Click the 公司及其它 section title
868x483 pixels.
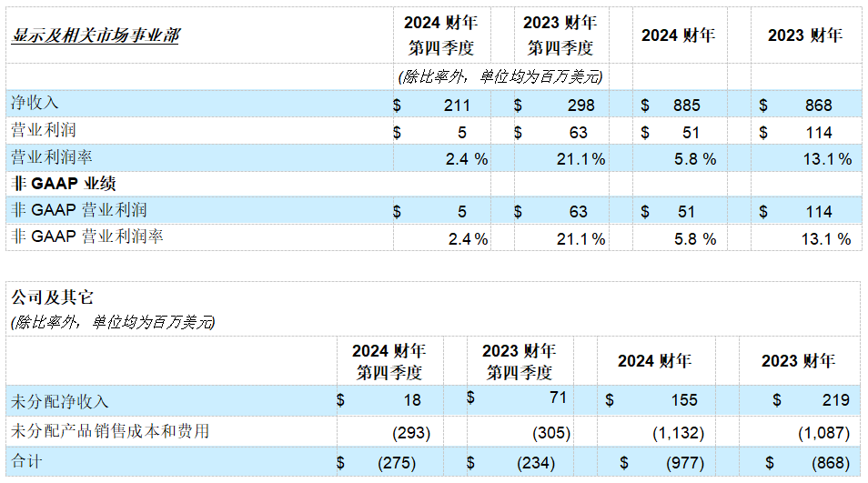point(51,297)
